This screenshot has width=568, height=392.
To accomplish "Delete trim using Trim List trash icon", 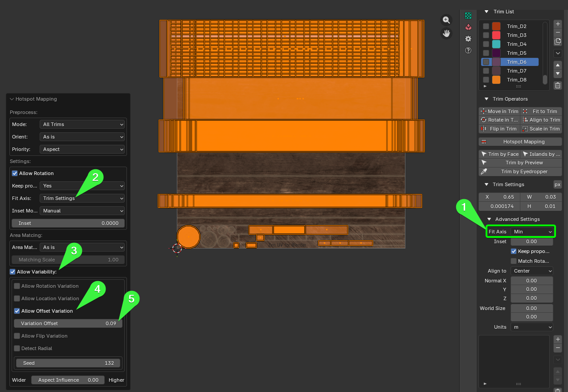I will pos(558,86).
